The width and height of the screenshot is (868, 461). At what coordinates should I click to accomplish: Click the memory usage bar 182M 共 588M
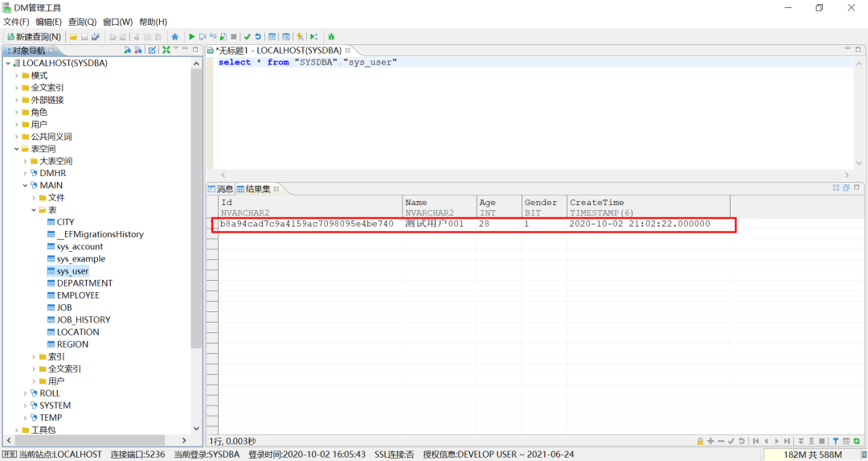point(812,455)
